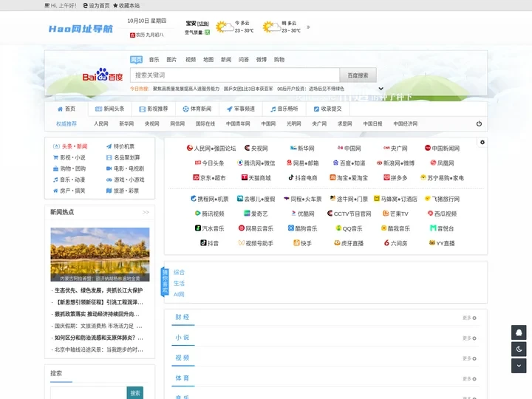Open 抖音电商 link
This screenshot has height=399, width=532.
(x=303, y=178)
